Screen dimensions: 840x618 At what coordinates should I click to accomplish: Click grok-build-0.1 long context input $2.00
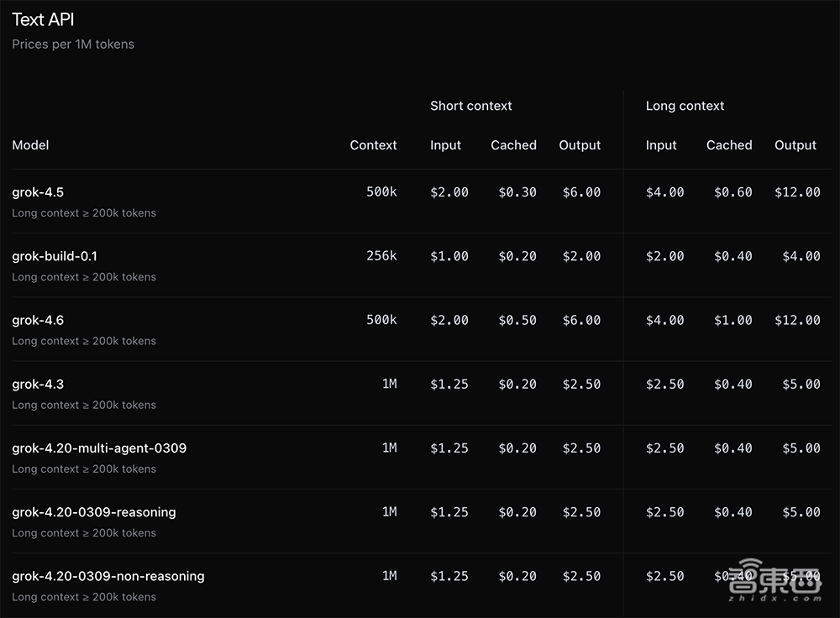click(x=664, y=256)
